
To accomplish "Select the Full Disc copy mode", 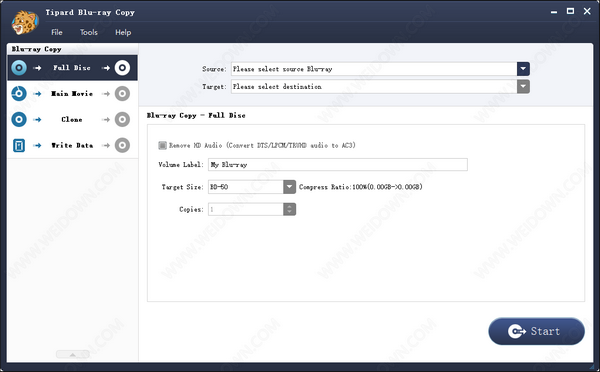I will [72, 68].
